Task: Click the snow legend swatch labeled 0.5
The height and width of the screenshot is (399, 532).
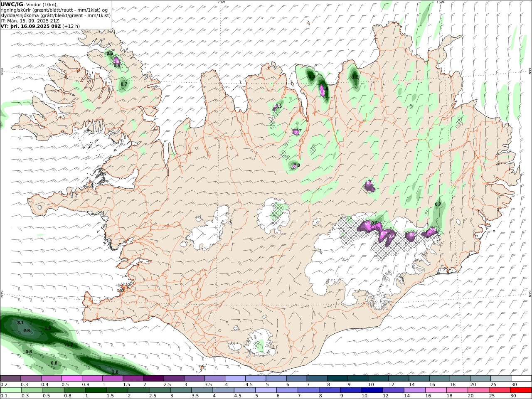Action: click(71, 378)
